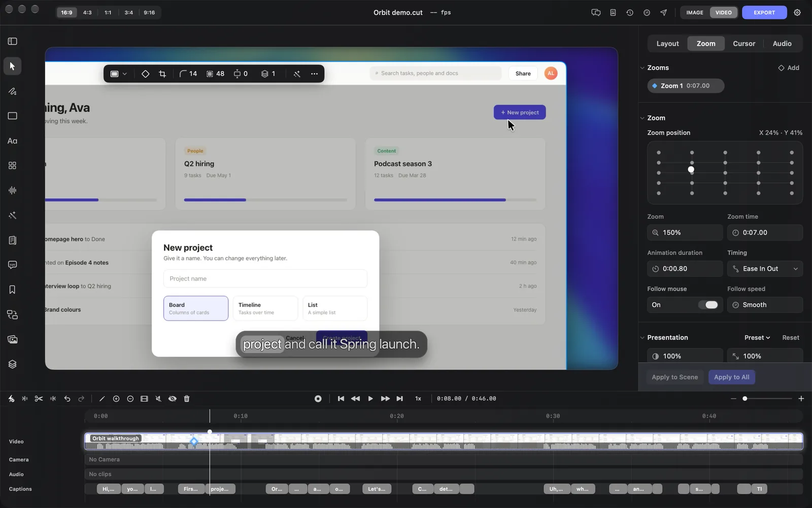Open the bookmark panel in sidebar

[x=13, y=290]
